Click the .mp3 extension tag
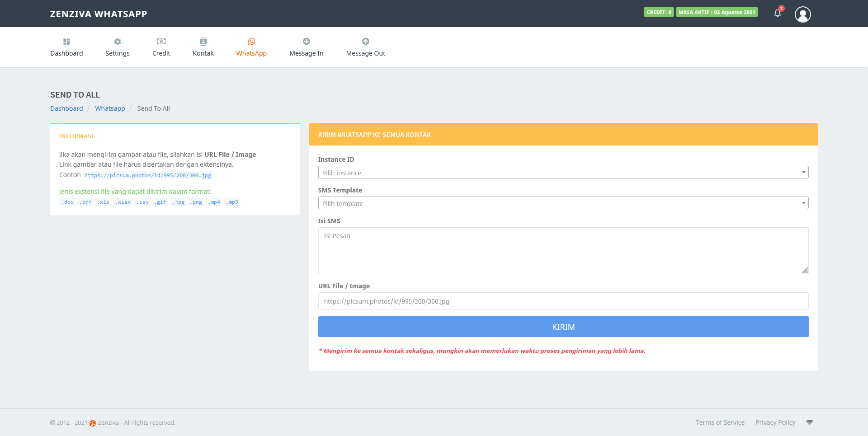 [x=232, y=202]
